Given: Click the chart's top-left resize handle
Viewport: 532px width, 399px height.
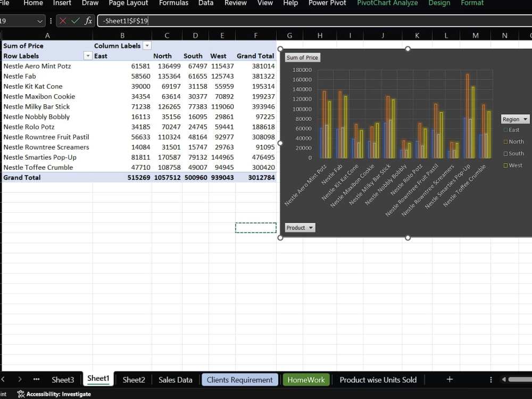Looking at the screenshot, I should click(x=280, y=49).
